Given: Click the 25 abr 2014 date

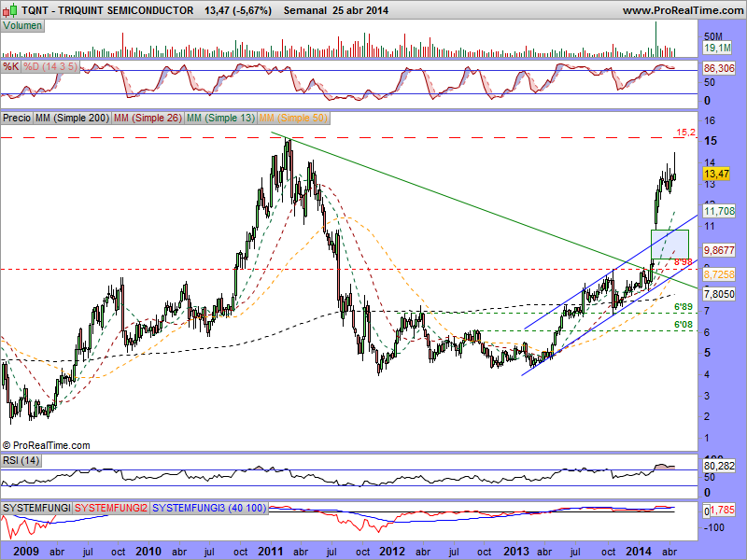Looking at the screenshot, I should [x=360, y=10].
